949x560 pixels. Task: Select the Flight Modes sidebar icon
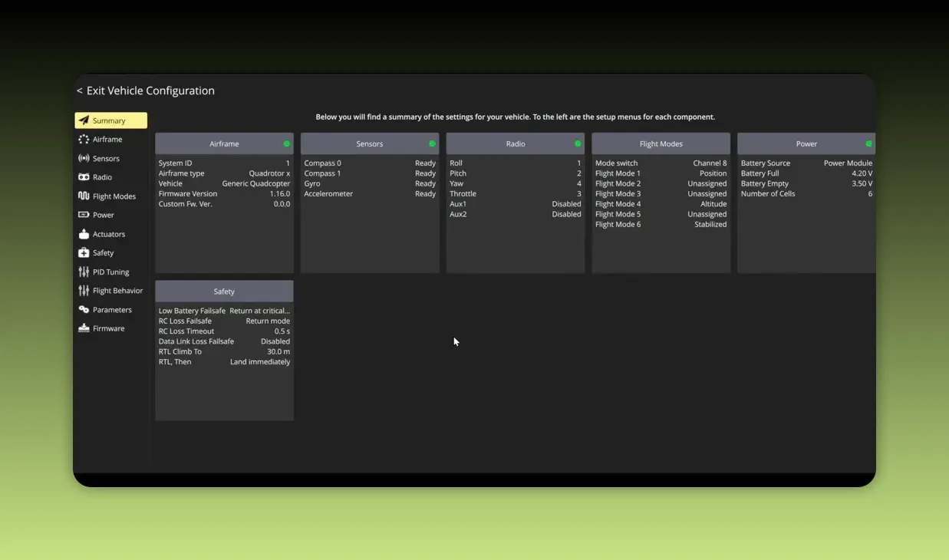pos(84,196)
